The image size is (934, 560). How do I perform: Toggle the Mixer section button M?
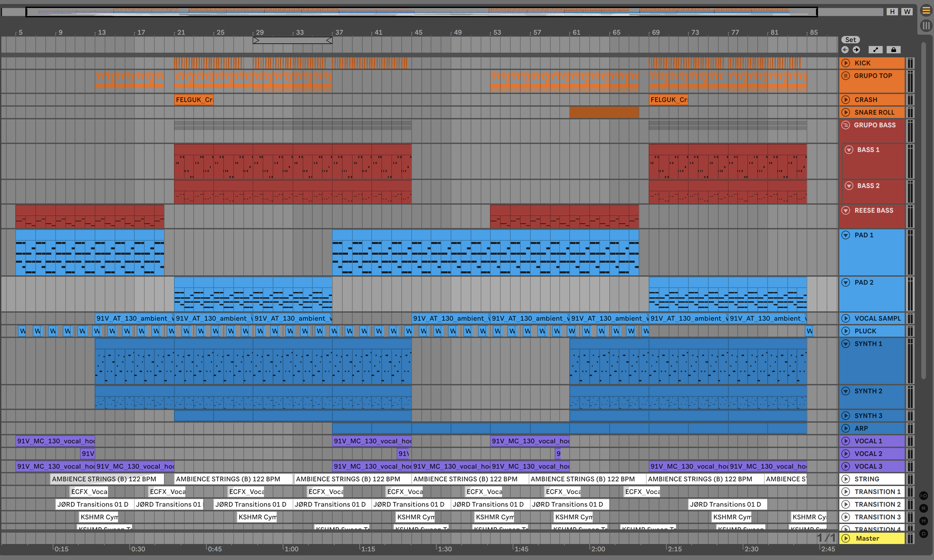(x=923, y=521)
